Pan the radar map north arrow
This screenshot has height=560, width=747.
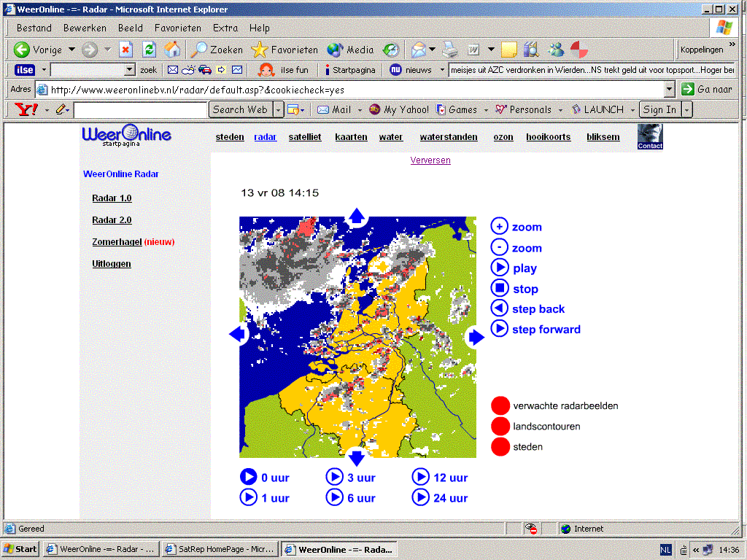pyautogui.click(x=357, y=217)
